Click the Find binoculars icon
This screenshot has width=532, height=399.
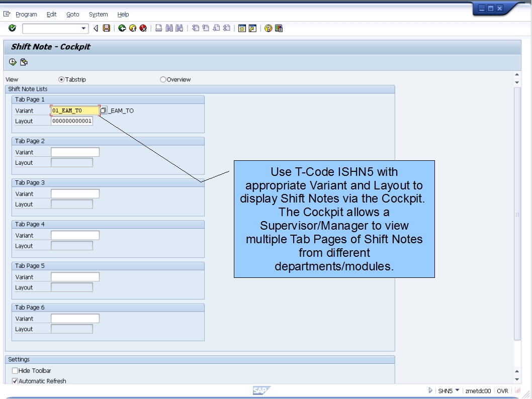pyautogui.click(x=169, y=28)
